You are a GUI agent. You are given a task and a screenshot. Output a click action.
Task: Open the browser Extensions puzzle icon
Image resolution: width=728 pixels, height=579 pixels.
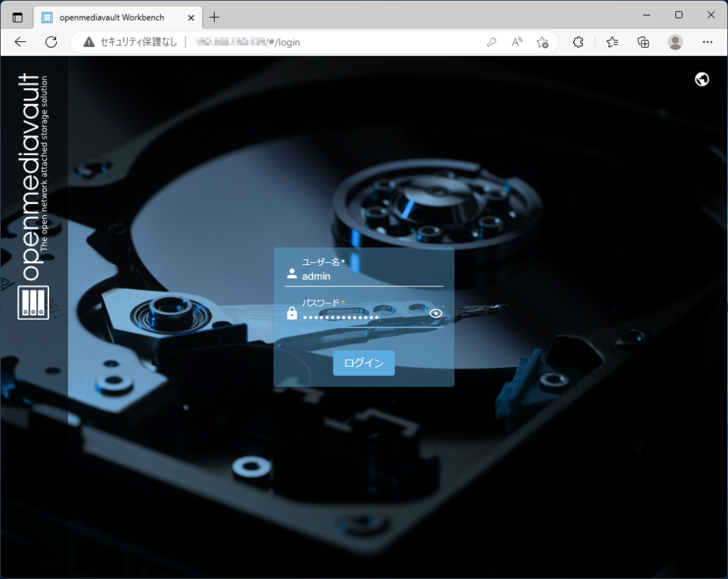[x=578, y=42]
